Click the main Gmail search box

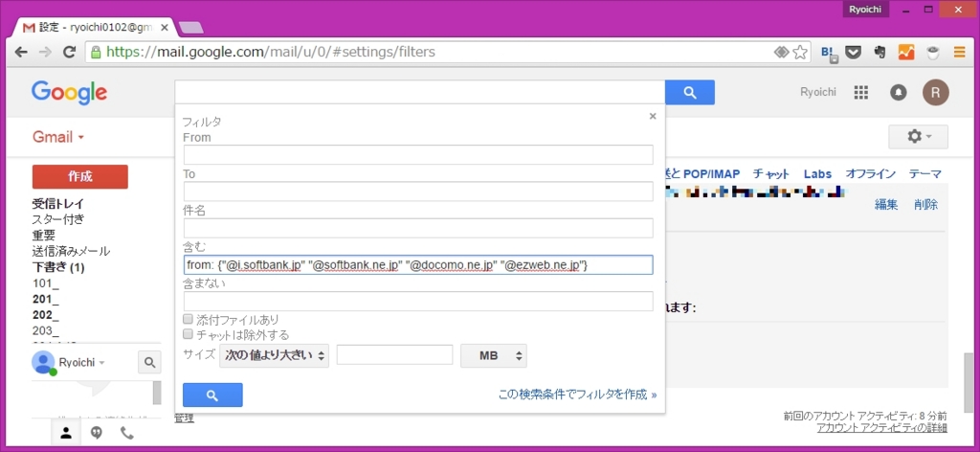click(x=420, y=93)
